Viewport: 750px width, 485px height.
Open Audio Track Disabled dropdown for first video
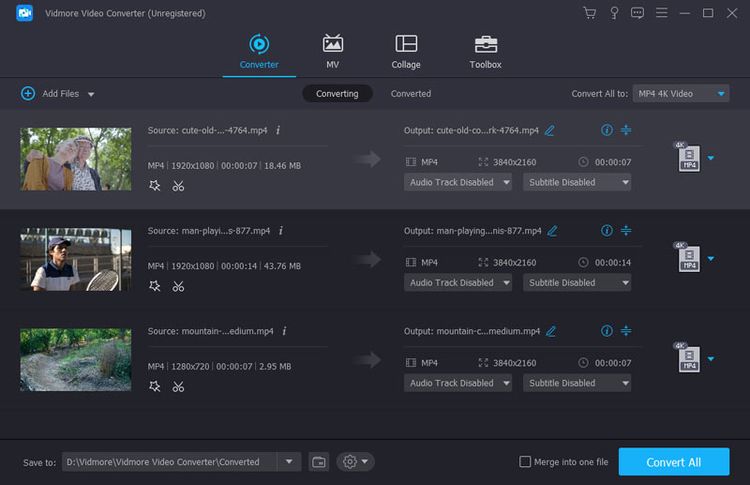click(458, 183)
